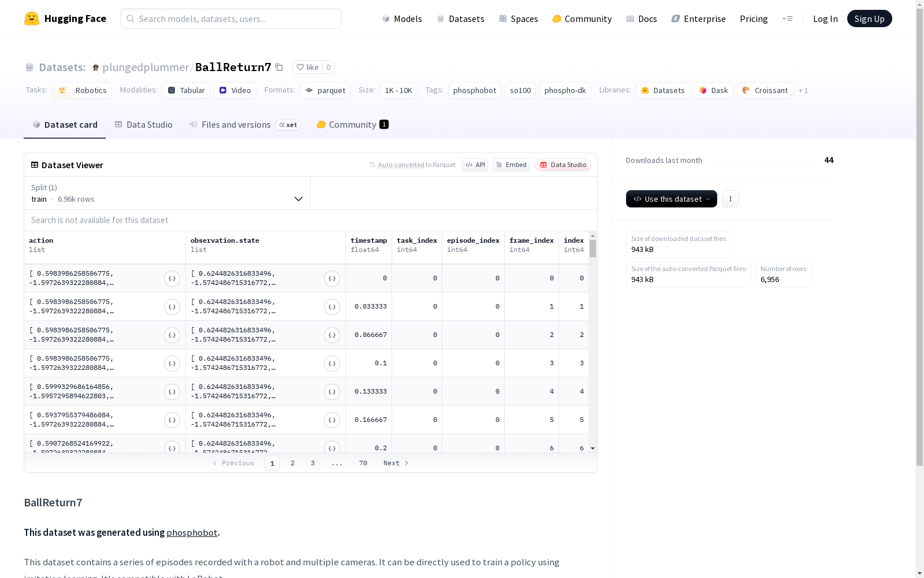Open Docs
Image resolution: width=924 pixels, height=578 pixels.
(642, 18)
